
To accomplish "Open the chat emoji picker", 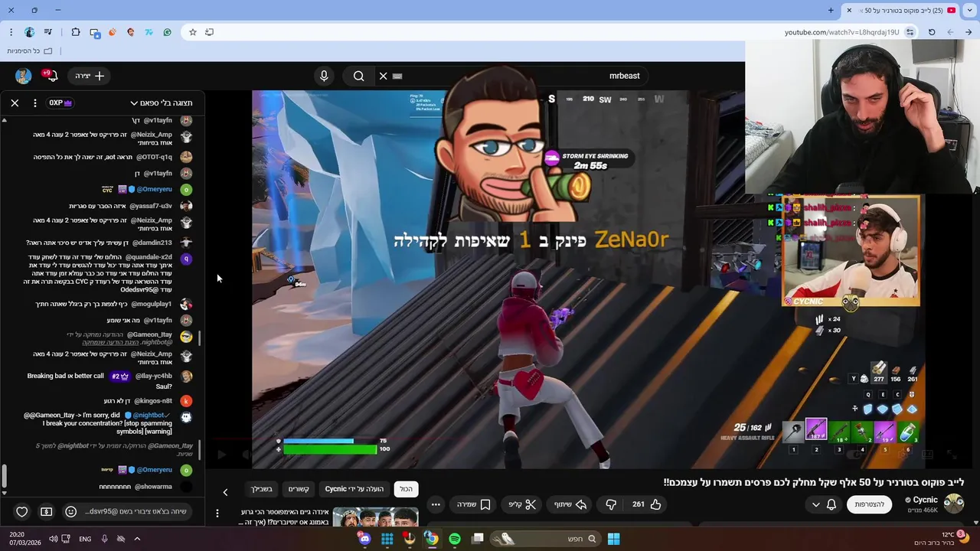I will point(71,511).
